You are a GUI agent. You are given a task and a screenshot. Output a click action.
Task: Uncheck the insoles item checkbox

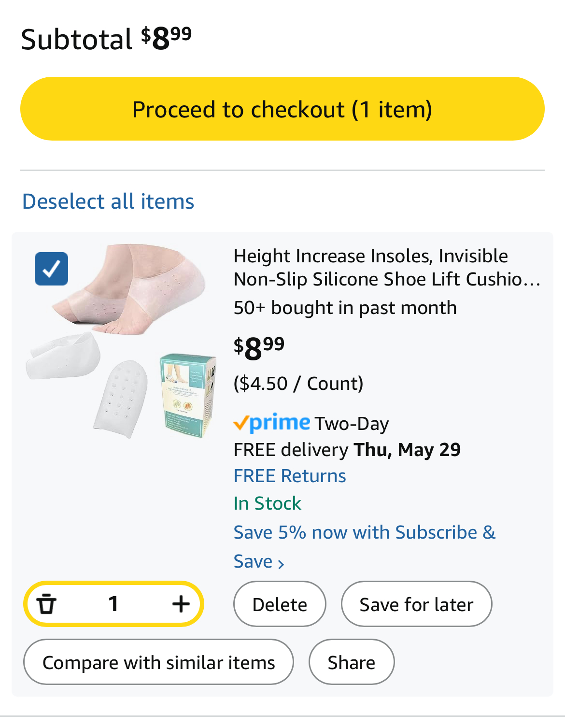tap(51, 269)
